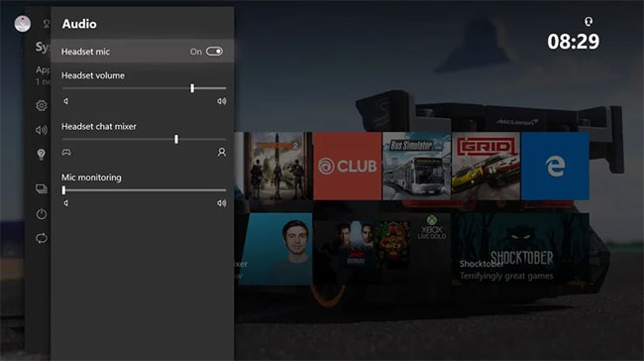Click the Audio panel heading

point(79,24)
